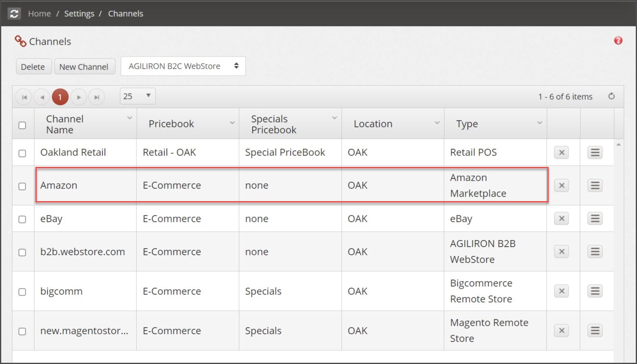Click the Channels breadcrumb item
Image resolution: width=637 pixels, height=364 pixels.
coord(125,13)
